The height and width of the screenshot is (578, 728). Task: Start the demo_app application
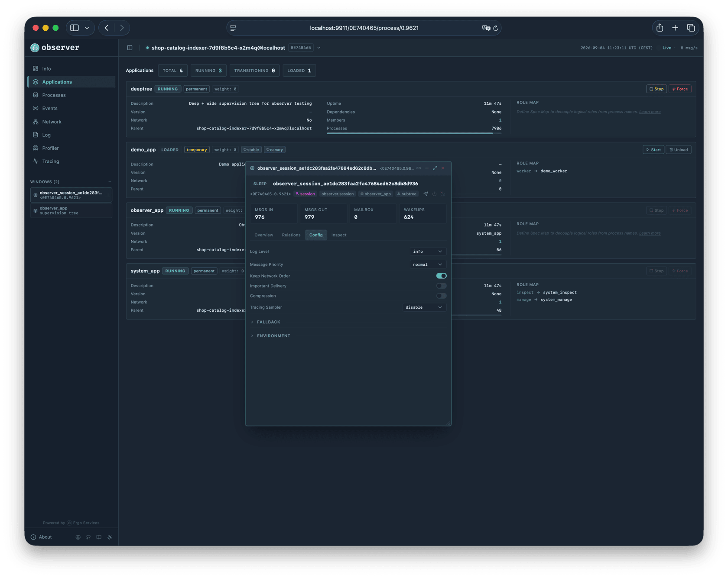tap(653, 149)
